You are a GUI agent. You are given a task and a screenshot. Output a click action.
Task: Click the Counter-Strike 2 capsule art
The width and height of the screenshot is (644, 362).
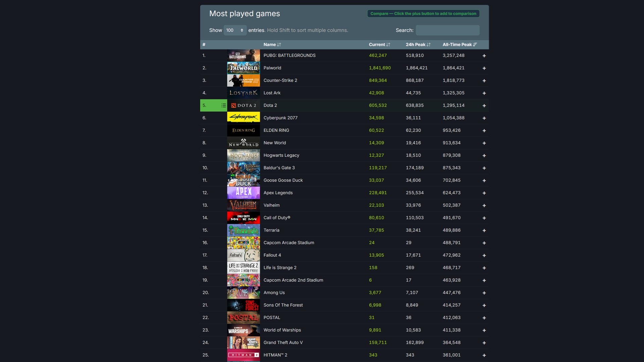click(x=243, y=80)
